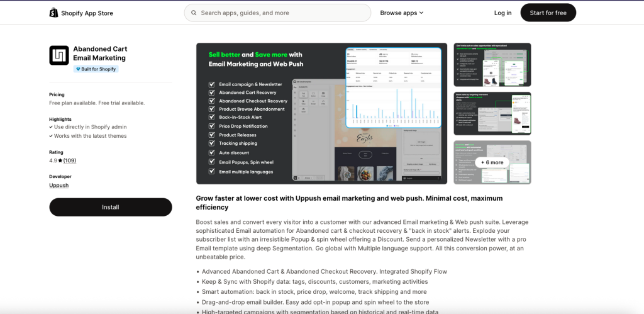Click the magnifying glass search icon
644x314 pixels.
pyautogui.click(x=194, y=13)
